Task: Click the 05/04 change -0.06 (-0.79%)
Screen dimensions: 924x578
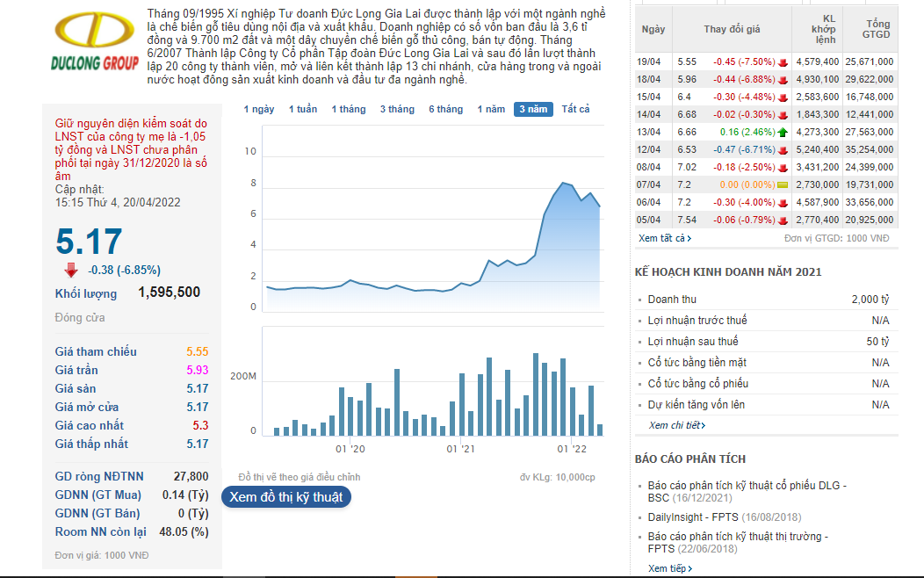Action: point(744,220)
